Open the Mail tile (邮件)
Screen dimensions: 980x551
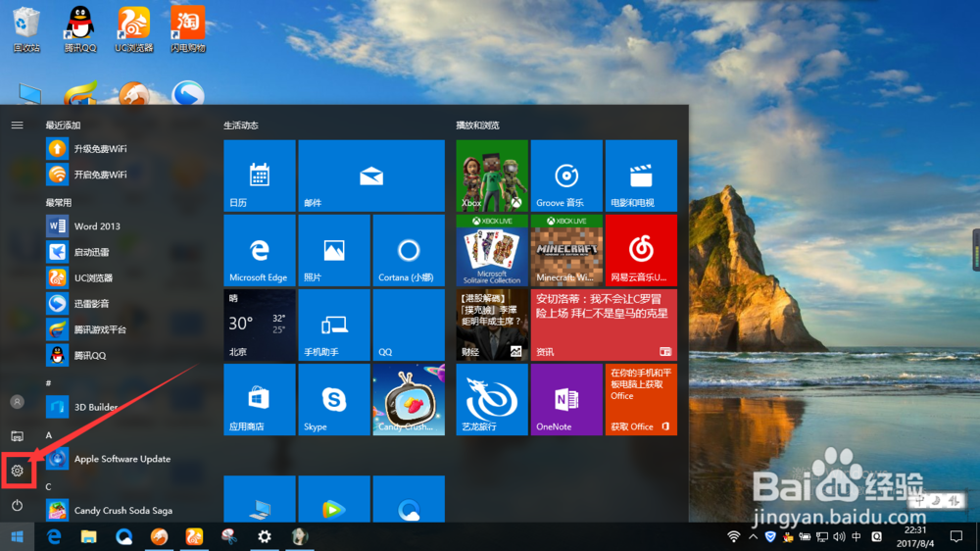pyautogui.click(x=371, y=175)
